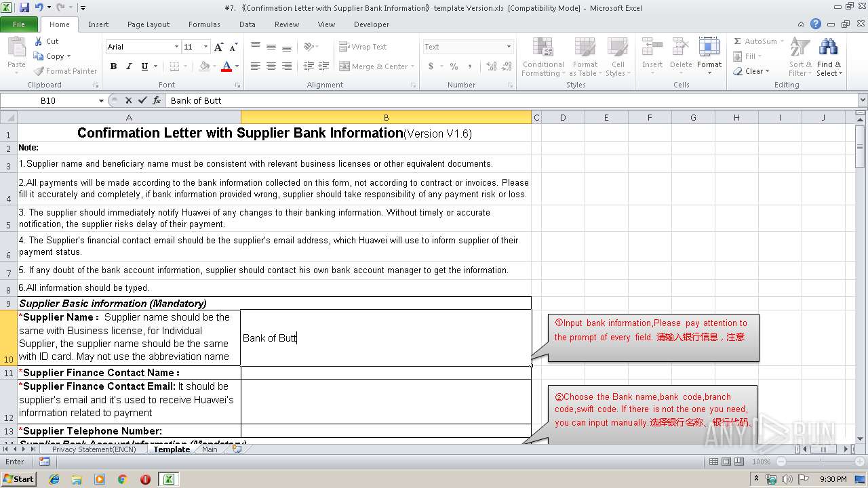Open Excel Help question mark icon

click(x=816, y=24)
